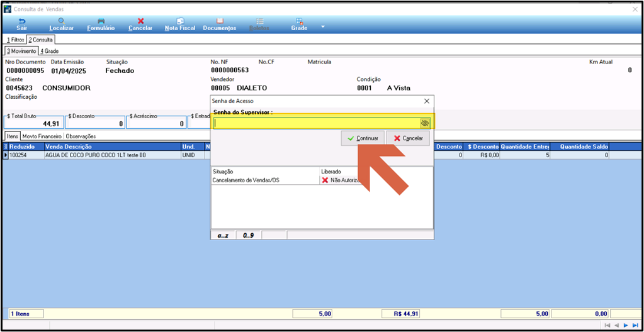Close the Senha de Acesso dialog
The image size is (644, 332).
426,101
